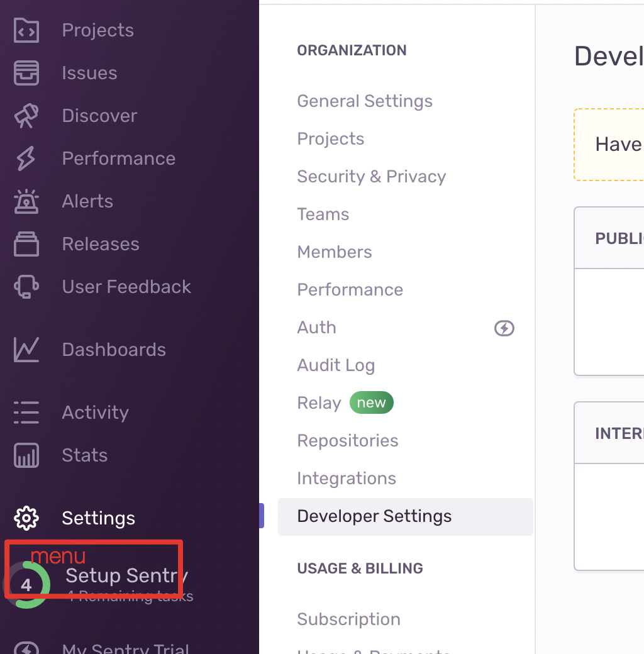This screenshot has width=644, height=654.
Task: Click the USAGE & BILLING heading
Action: pos(360,568)
